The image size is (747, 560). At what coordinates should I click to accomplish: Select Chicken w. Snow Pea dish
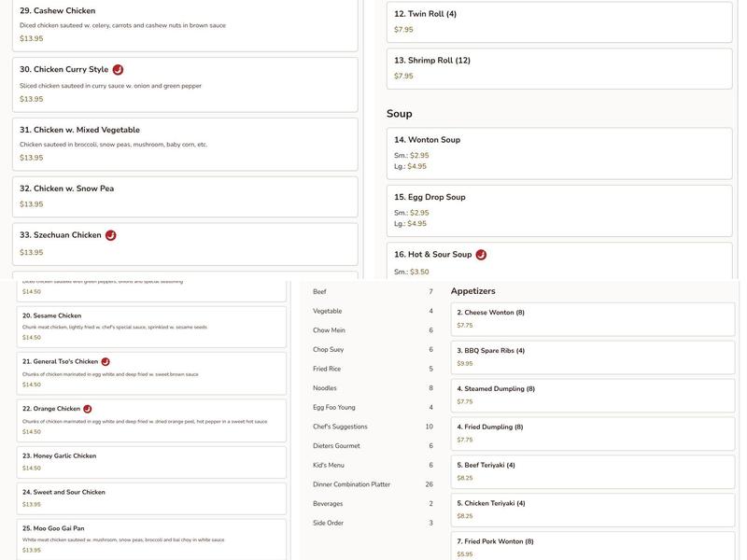tap(185, 196)
